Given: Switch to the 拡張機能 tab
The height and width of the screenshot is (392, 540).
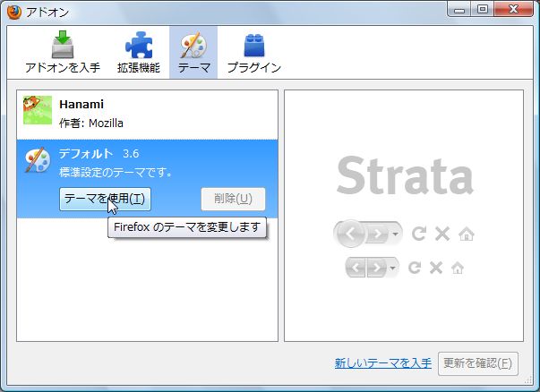Looking at the screenshot, I should pyautogui.click(x=139, y=52).
